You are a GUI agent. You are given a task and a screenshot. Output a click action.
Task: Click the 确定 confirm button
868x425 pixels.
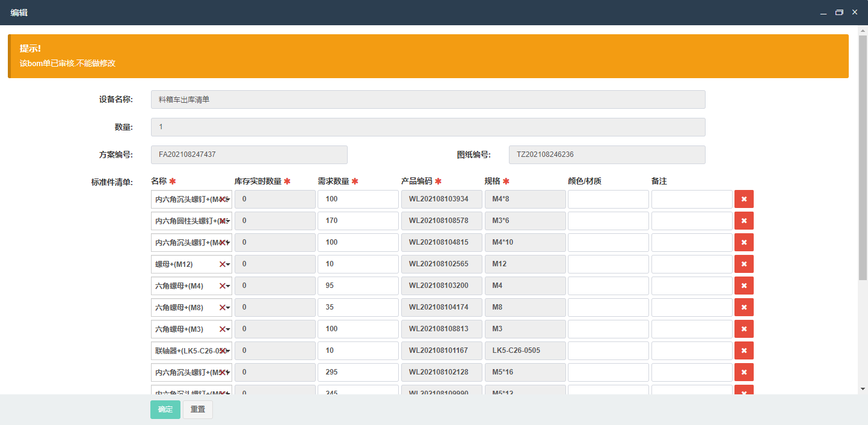(165, 409)
